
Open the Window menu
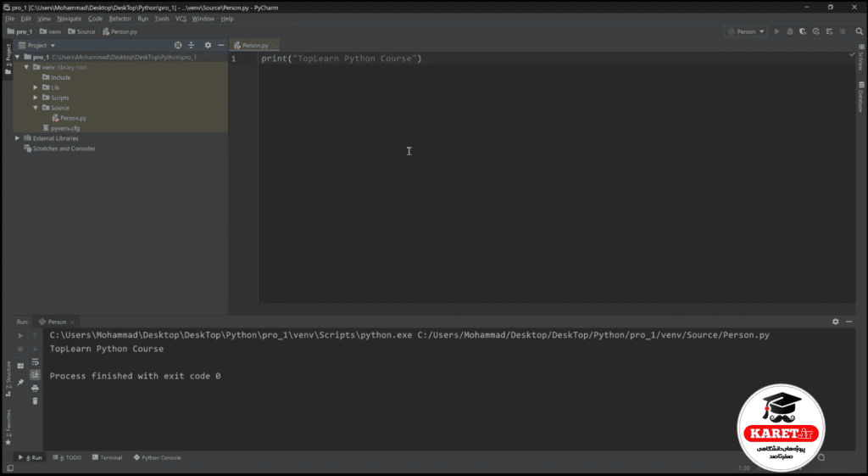pyautogui.click(x=203, y=19)
